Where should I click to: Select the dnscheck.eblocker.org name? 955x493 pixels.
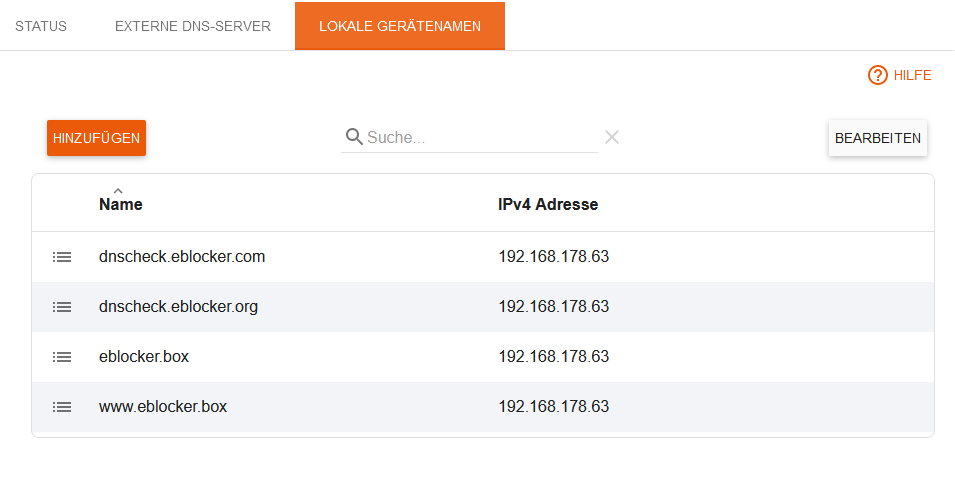(178, 307)
